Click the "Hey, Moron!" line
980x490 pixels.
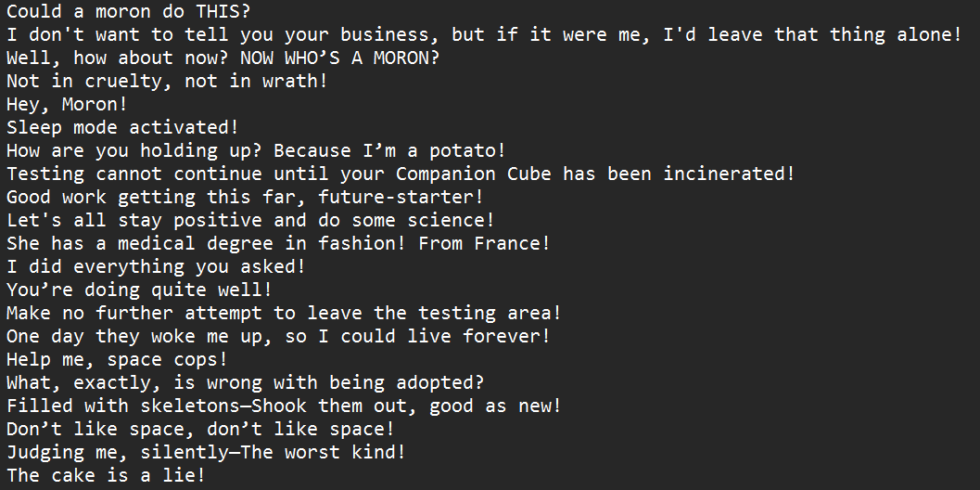67,104
